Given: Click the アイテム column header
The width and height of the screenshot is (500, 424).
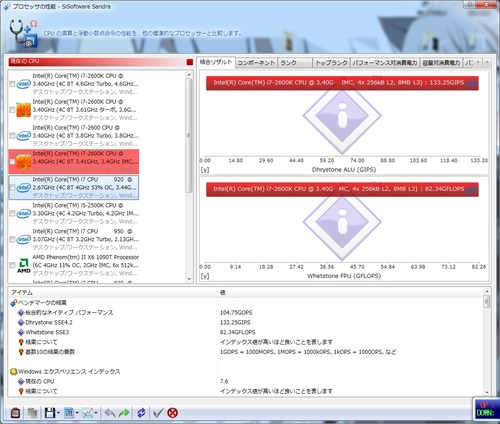Looking at the screenshot, I should pyautogui.click(x=113, y=293).
